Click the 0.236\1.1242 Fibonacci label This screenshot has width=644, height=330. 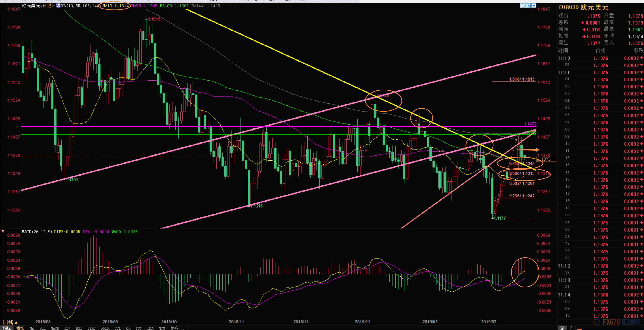(522, 196)
